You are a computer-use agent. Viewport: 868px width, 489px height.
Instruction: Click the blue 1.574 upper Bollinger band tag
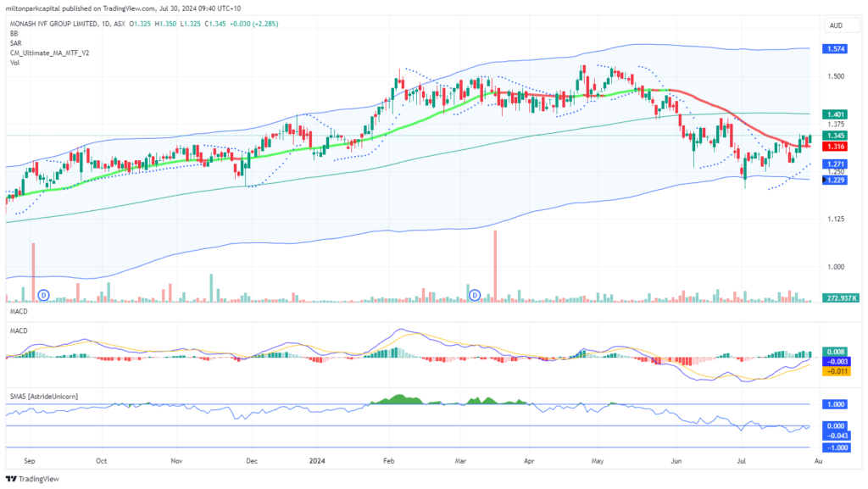point(835,48)
